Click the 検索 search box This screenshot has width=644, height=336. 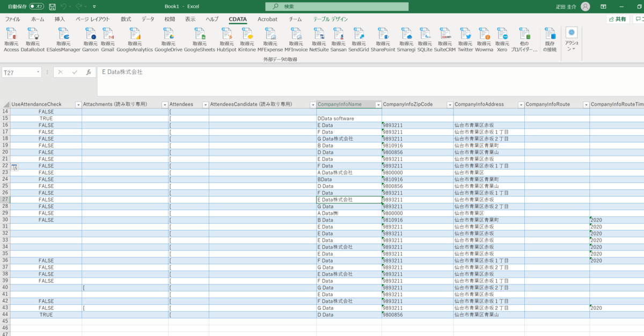tap(336, 6)
